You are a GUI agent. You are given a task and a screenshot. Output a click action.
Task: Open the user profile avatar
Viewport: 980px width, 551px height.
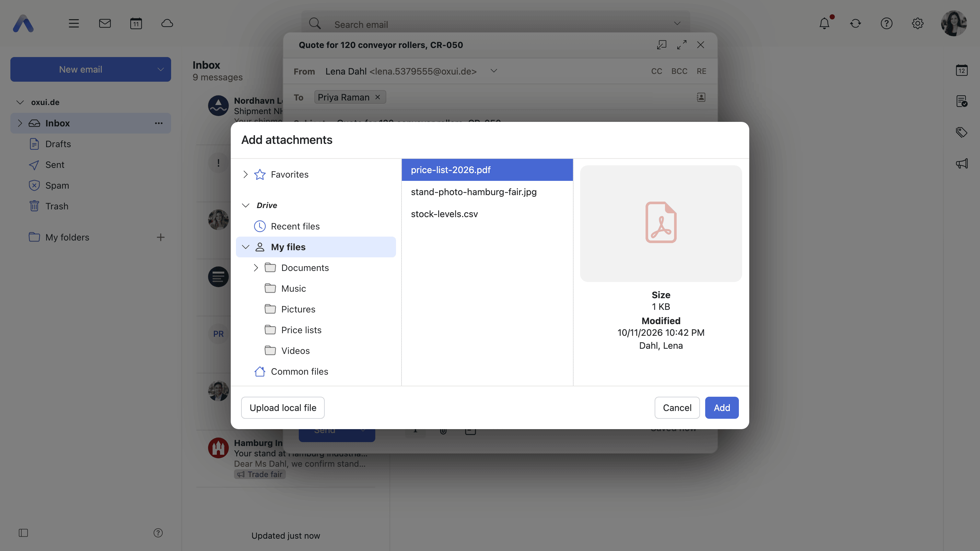click(x=954, y=24)
